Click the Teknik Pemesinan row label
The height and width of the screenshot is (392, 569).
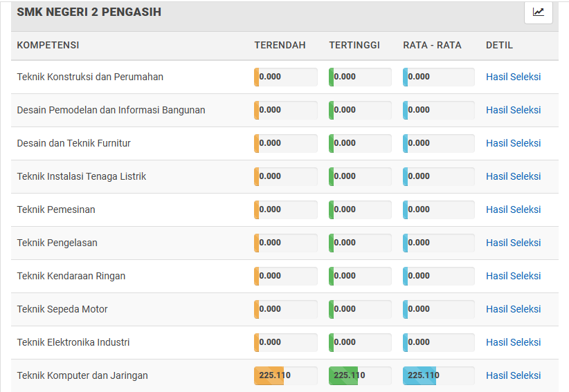[x=56, y=209]
